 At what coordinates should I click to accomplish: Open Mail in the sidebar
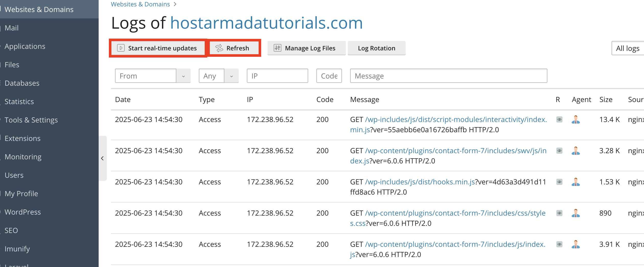[x=49, y=28]
